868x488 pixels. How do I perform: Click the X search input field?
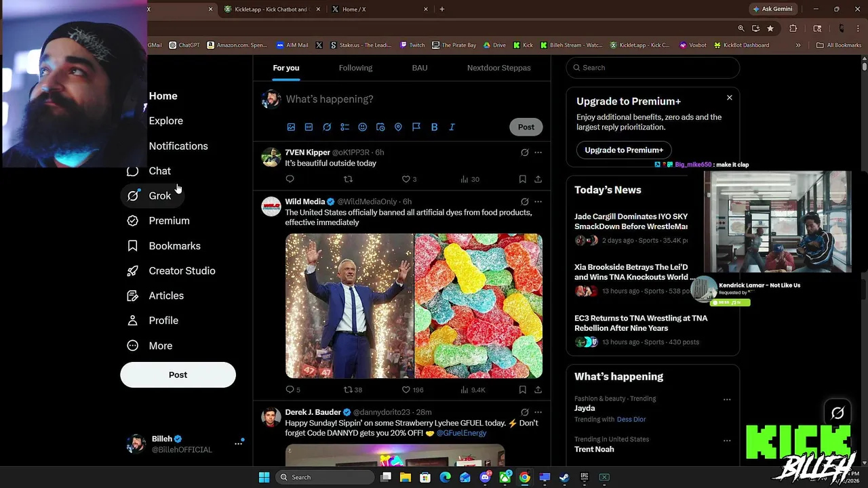(x=652, y=68)
